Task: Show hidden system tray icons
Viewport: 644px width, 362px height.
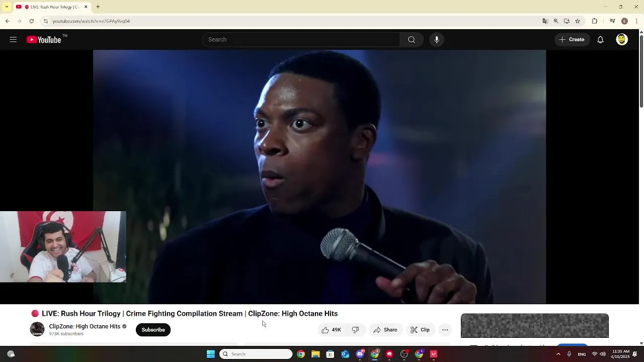Action: (558, 354)
